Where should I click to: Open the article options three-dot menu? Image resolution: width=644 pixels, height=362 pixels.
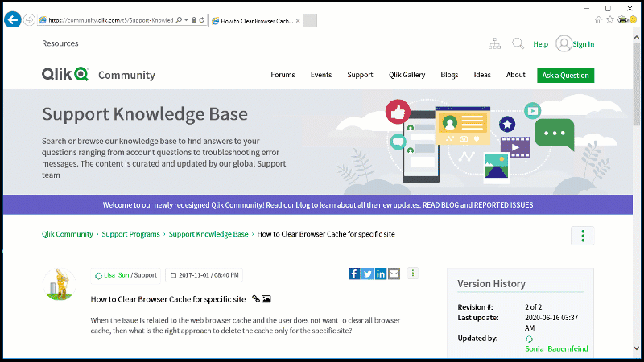tap(413, 274)
